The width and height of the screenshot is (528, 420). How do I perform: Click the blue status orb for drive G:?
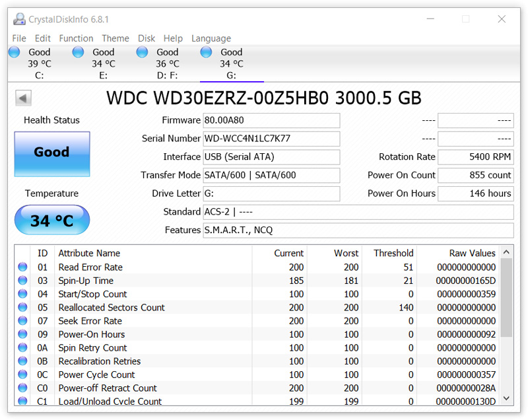click(206, 52)
